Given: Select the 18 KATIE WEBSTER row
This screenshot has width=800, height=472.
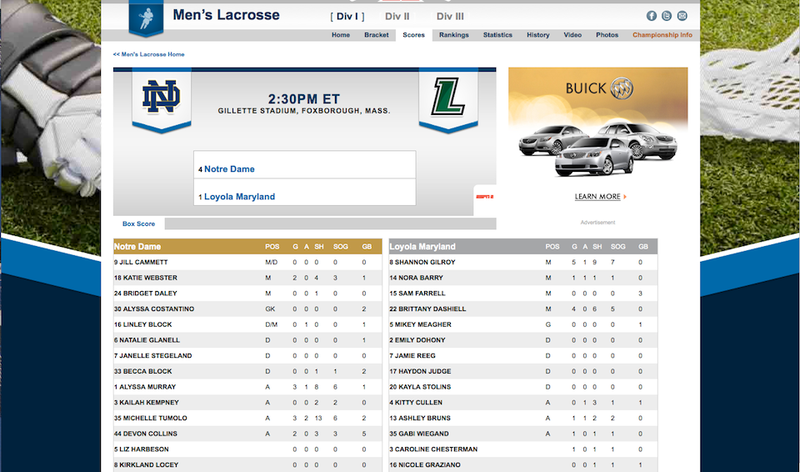Looking at the screenshot, I should (247, 278).
